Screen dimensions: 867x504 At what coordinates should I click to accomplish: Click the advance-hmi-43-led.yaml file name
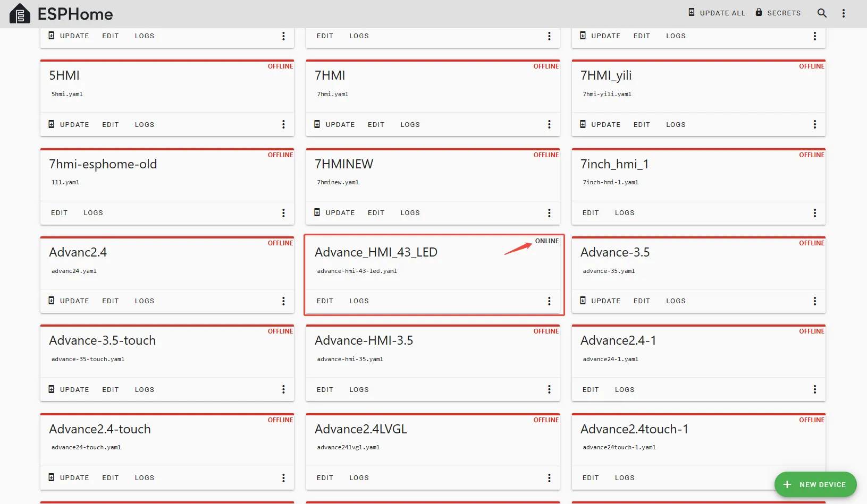click(x=357, y=271)
